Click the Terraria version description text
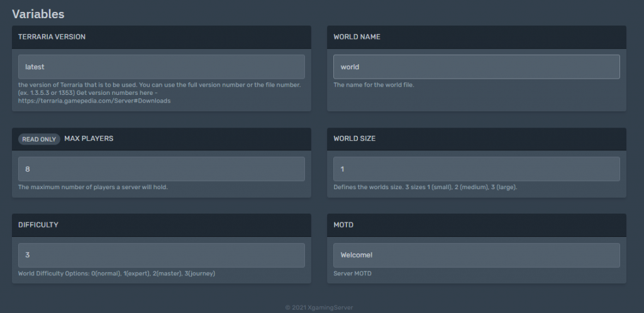Image resolution: width=644 pixels, height=313 pixels. [x=160, y=93]
